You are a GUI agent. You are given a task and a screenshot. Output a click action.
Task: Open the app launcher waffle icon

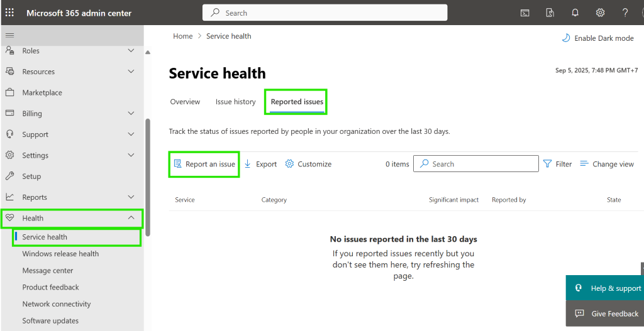[9, 13]
